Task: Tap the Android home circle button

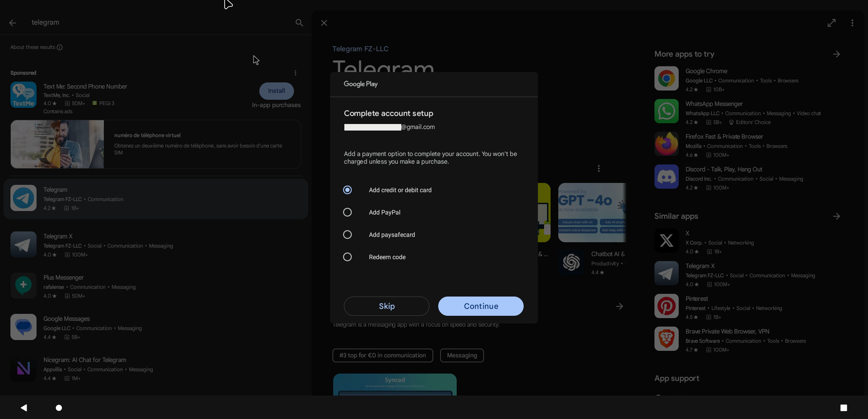Action: point(59,408)
